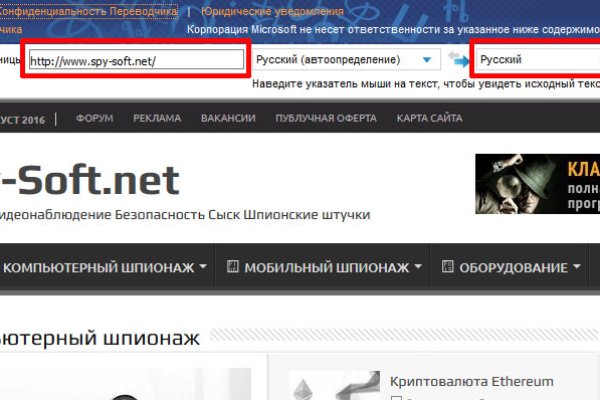Open the ФОРУМ nav item
The width and height of the screenshot is (600, 400).
pos(94,118)
